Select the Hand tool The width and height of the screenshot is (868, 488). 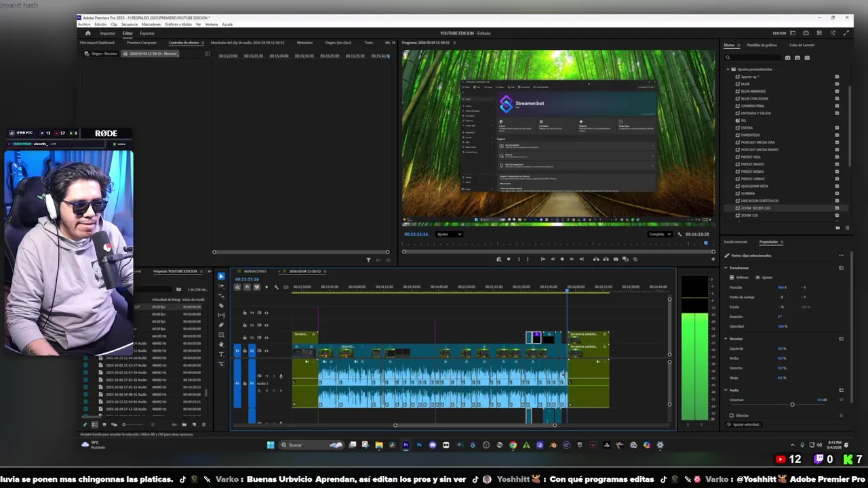221,344
